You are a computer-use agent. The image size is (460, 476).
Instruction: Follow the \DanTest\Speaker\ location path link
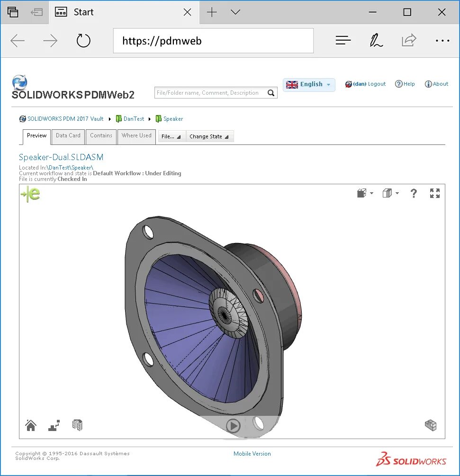point(70,168)
